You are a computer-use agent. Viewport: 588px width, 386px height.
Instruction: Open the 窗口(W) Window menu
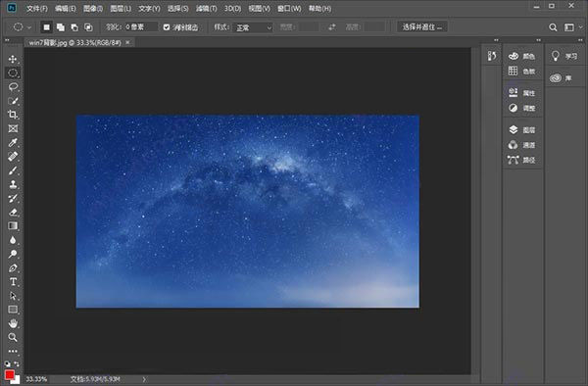pos(289,8)
